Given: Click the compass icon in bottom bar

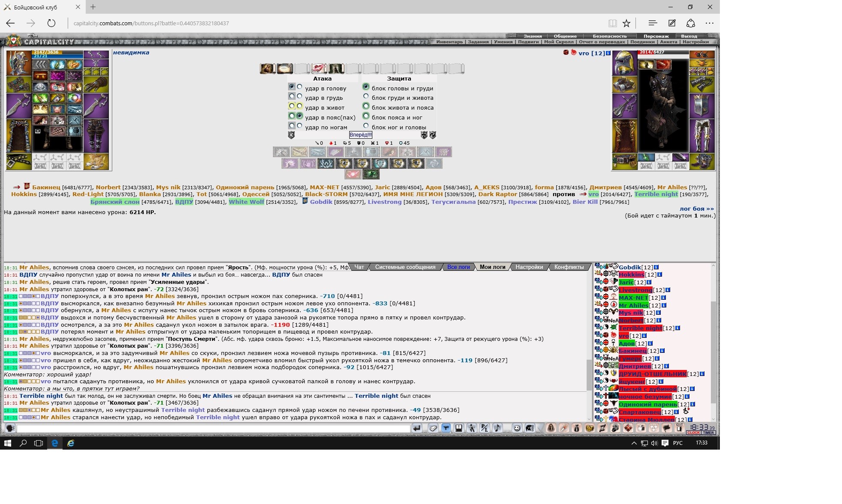Looking at the screenshot, I should 564,428.
